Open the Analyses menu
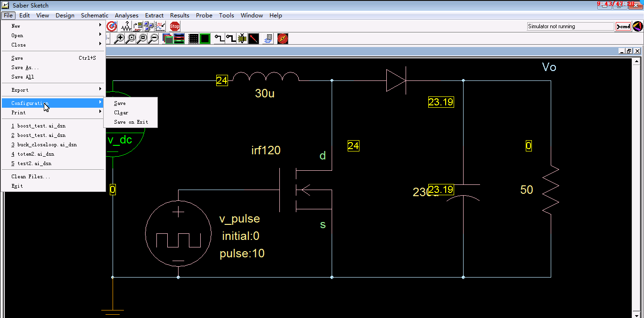Viewport: 644px width, 318px height. (x=126, y=16)
